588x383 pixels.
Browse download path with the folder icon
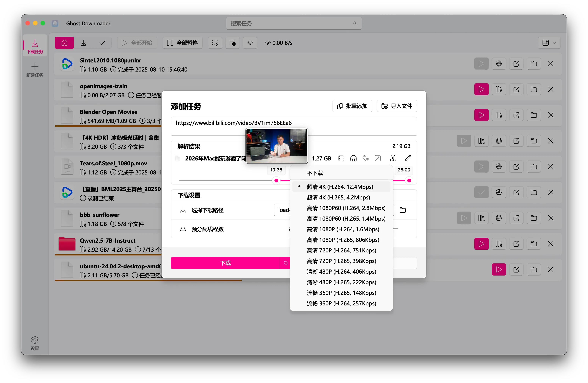click(x=403, y=210)
